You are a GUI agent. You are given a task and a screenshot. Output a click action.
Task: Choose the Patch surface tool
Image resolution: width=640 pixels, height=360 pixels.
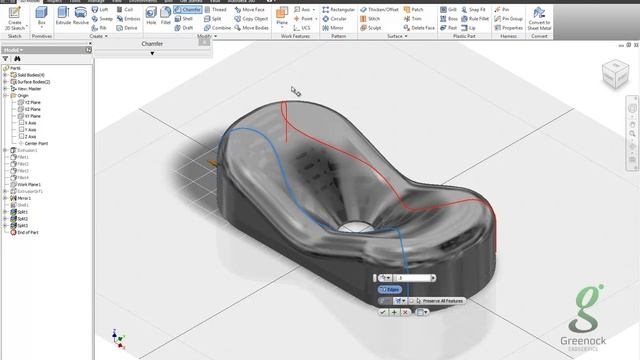pos(413,9)
